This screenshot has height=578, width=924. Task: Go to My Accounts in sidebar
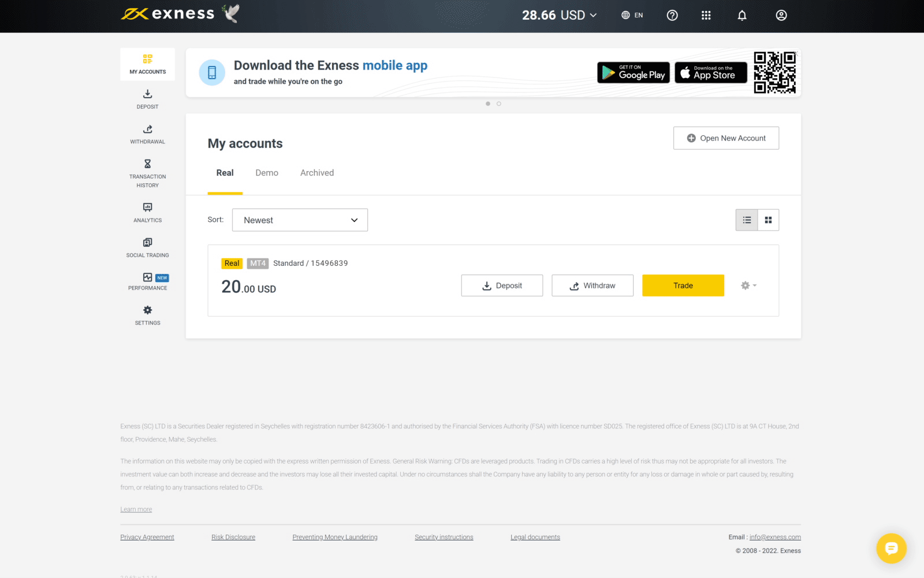click(x=147, y=64)
